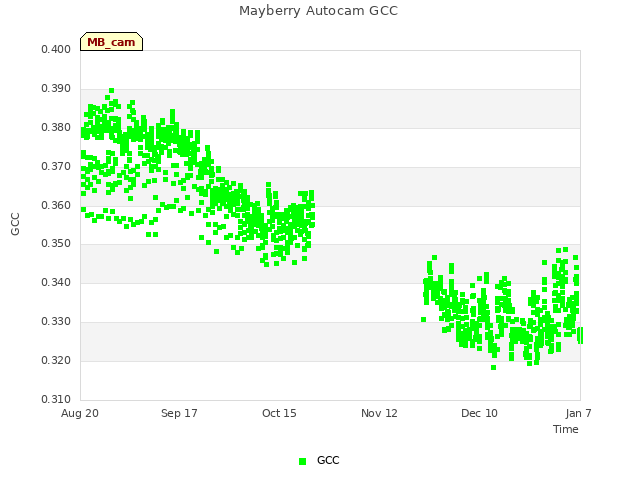Image resolution: width=640 pixels, height=480 pixels.
Task: Click the Dec 10 axis label
Action: coord(479,413)
